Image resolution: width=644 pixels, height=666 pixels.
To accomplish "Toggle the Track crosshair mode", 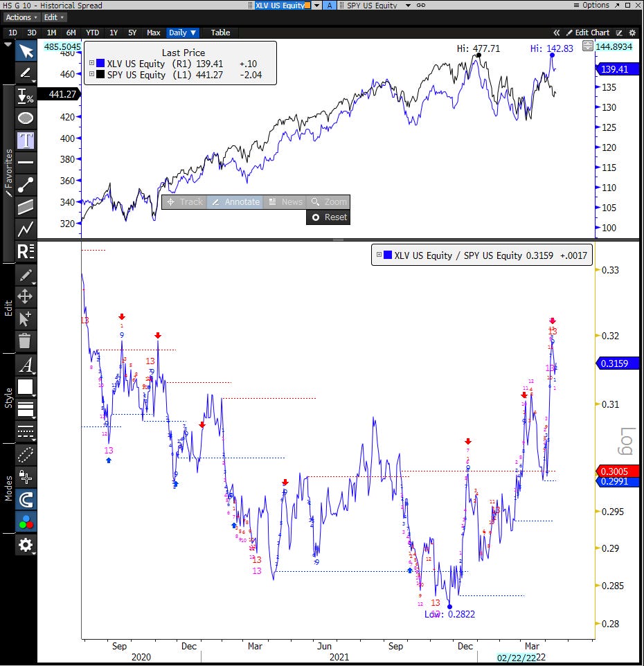I will pos(185,201).
